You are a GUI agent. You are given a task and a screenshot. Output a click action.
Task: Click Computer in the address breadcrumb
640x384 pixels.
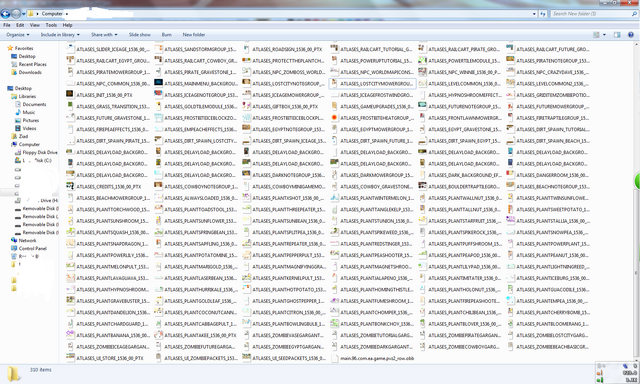click(x=52, y=14)
